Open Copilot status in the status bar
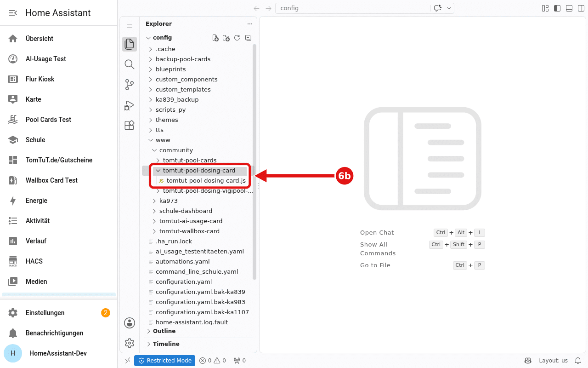The width and height of the screenshot is (588, 368). 528,361
